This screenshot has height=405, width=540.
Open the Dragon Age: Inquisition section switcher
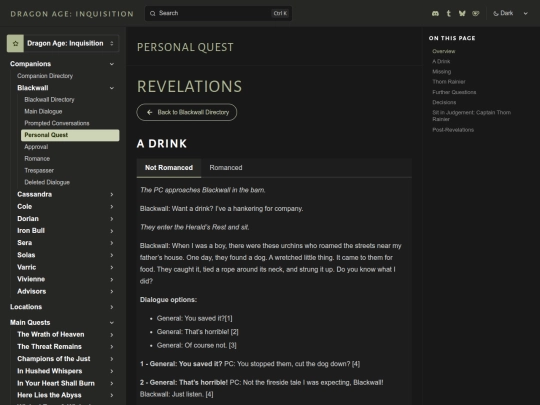pos(63,43)
